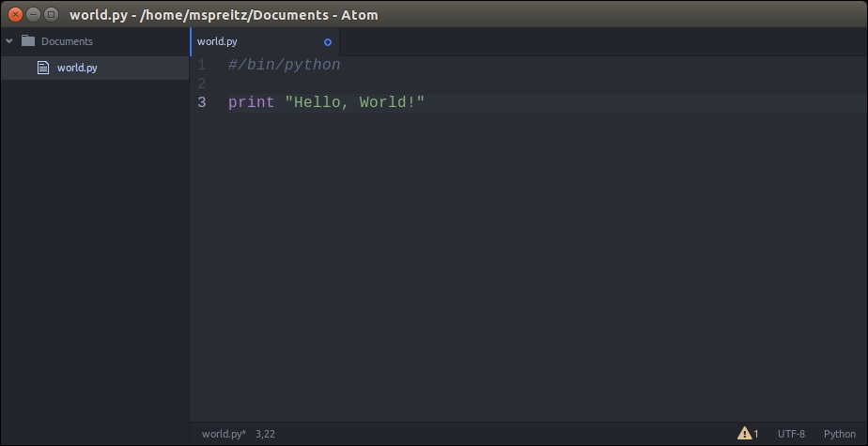Viewport: 868px width, 446px height.
Task: Open go-to-line via the 3,22 cursor position
Action: pos(266,434)
